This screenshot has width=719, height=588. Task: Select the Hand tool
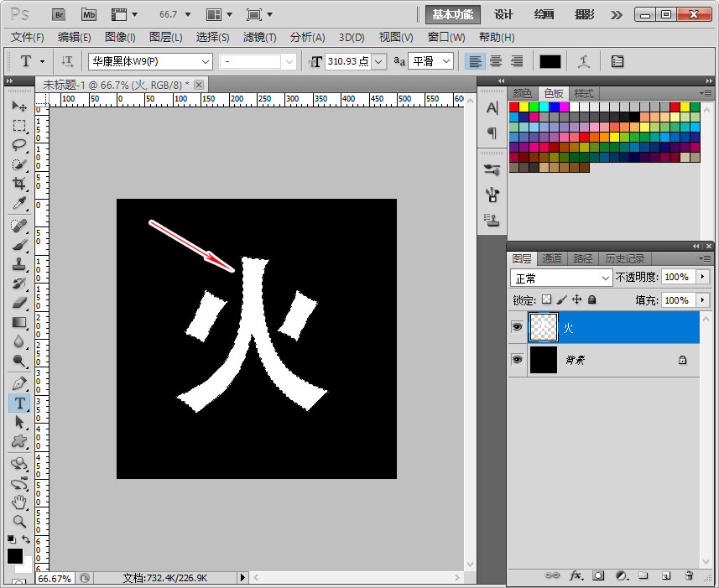click(18, 502)
